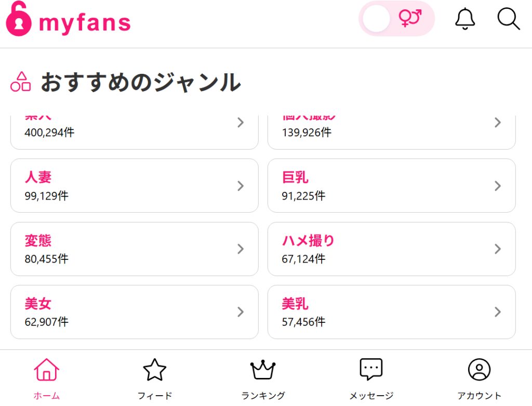Expand the 巨乳 genre chevron
This screenshot has width=532, height=406.
497,186
